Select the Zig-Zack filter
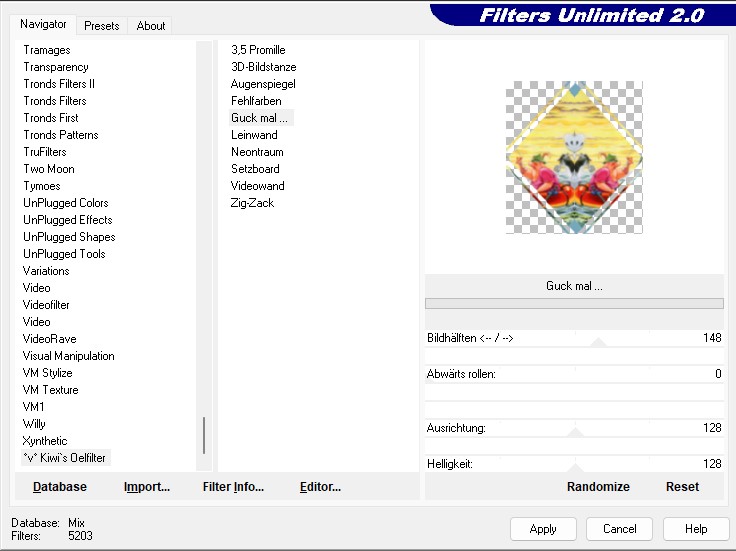The width and height of the screenshot is (736, 551). 252,203
